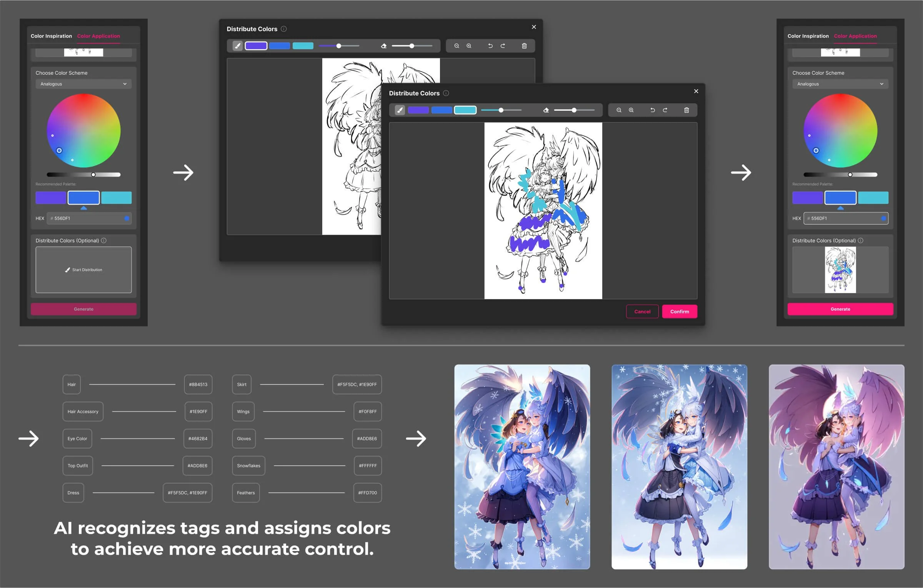Zoom out canvas in front Distribute Colors dialog
This screenshot has width=923, height=588.
pyautogui.click(x=619, y=110)
